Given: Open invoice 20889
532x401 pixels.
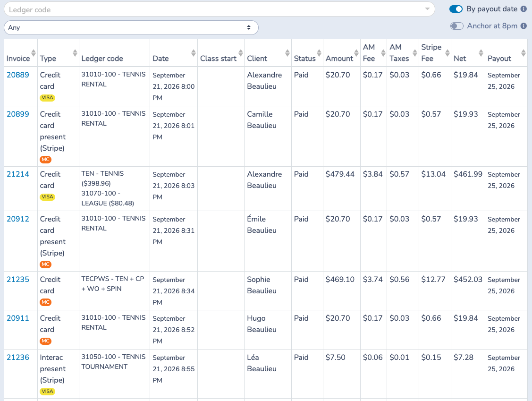Looking at the screenshot, I should [17, 75].
